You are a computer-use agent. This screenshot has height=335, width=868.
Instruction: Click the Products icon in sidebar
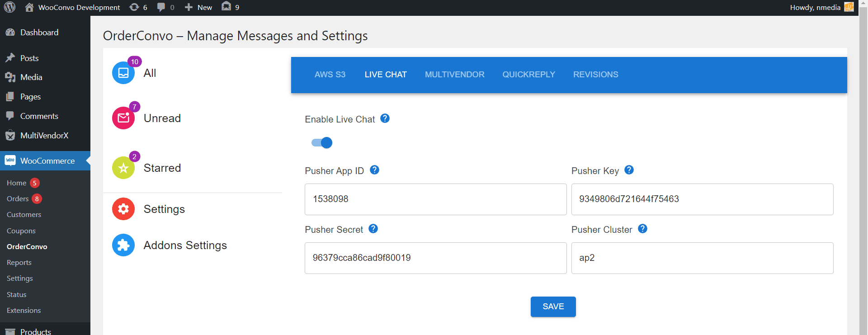click(x=10, y=332)
